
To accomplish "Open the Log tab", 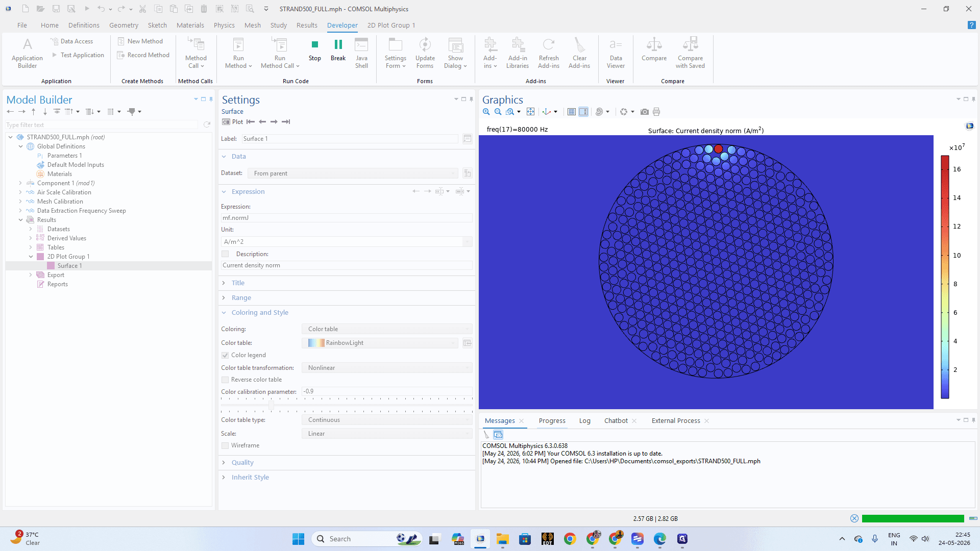I will coord(584,420).
